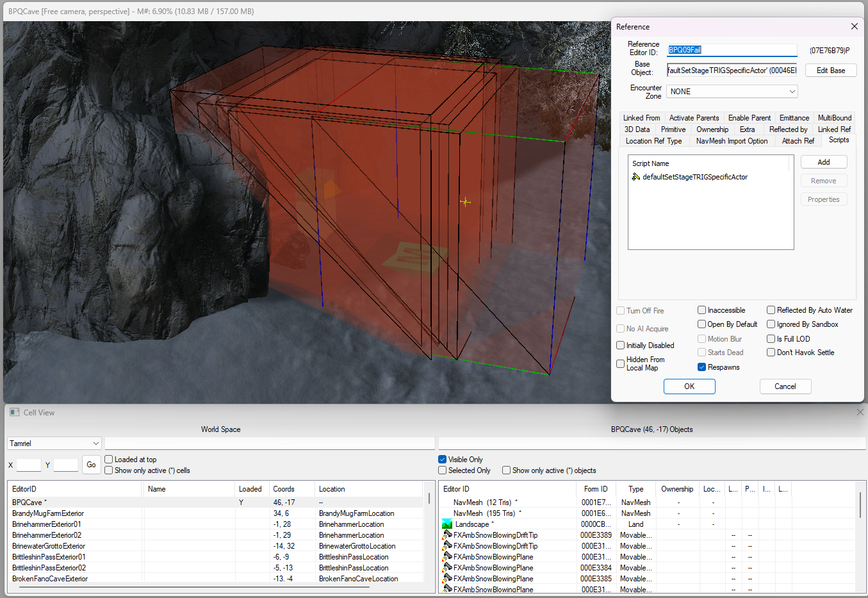Select the BrinewaterGrottoExterior cell
The image size is (868, 598).
[x=215, y=546]
